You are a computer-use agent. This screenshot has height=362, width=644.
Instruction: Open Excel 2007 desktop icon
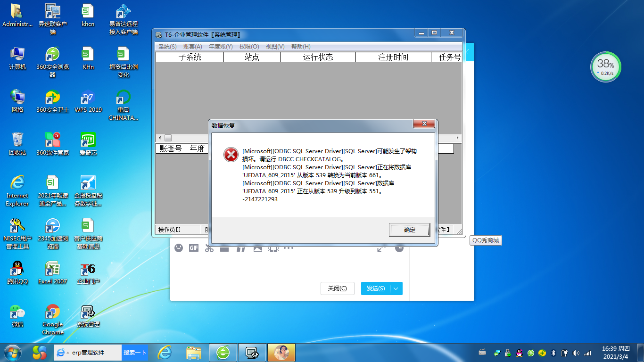pos(53,273)
